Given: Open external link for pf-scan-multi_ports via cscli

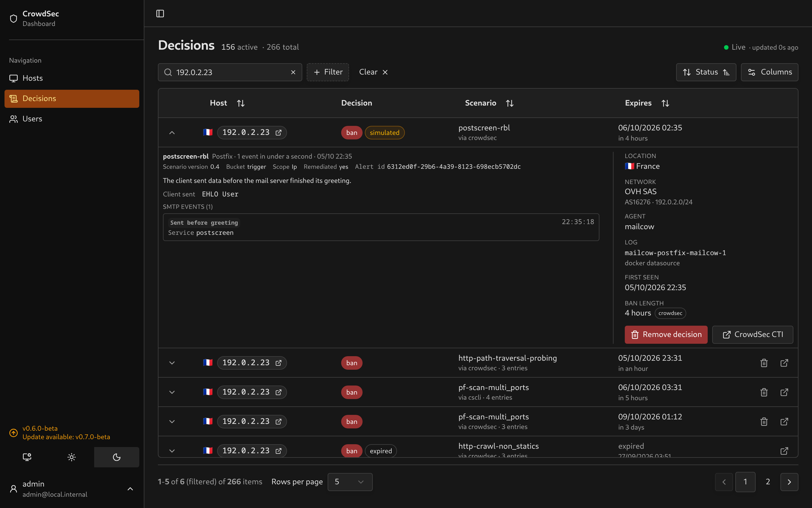Looking at the screenshot, I should click(784, 392).
